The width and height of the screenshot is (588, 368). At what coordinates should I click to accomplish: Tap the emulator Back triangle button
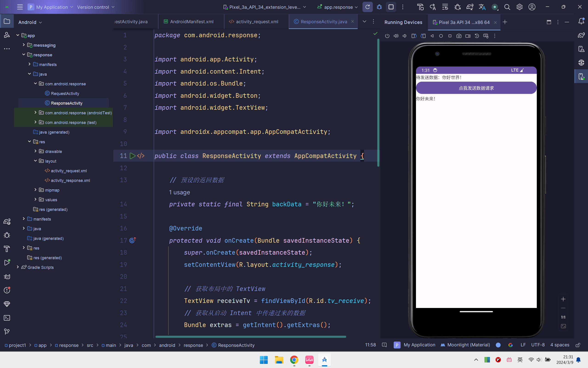pyautogui.click(x=432, y=36)
